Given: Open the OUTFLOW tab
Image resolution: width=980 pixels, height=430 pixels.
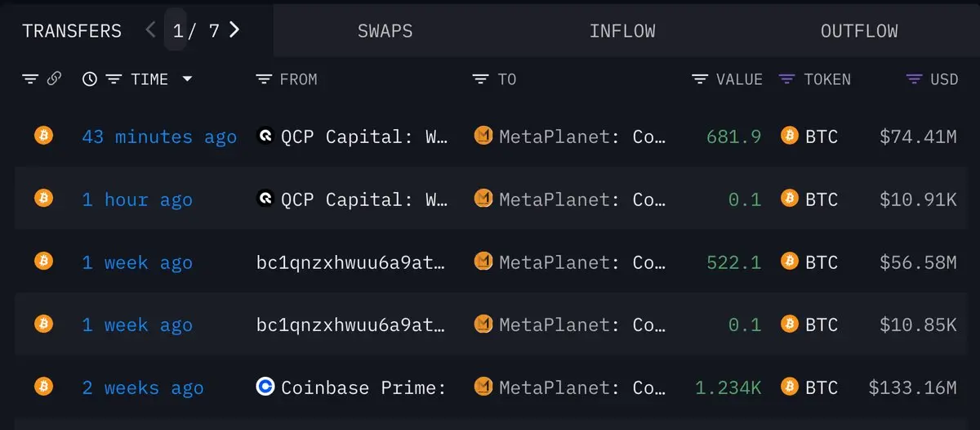Looking at the screenshot, I should pyautogui.click(x=859, y=31).
